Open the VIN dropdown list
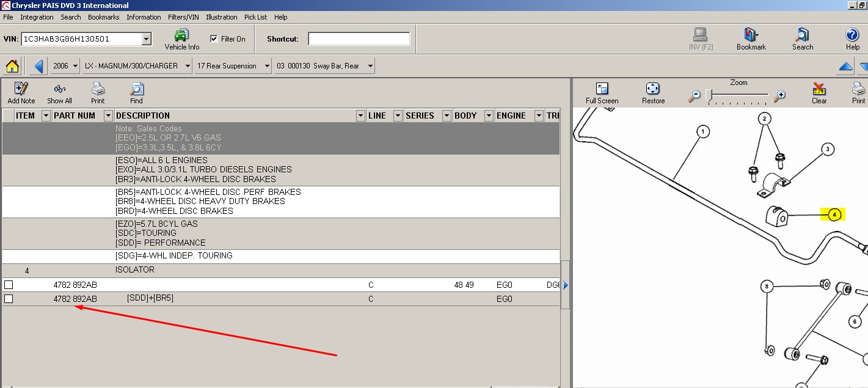 pos(147,39)
